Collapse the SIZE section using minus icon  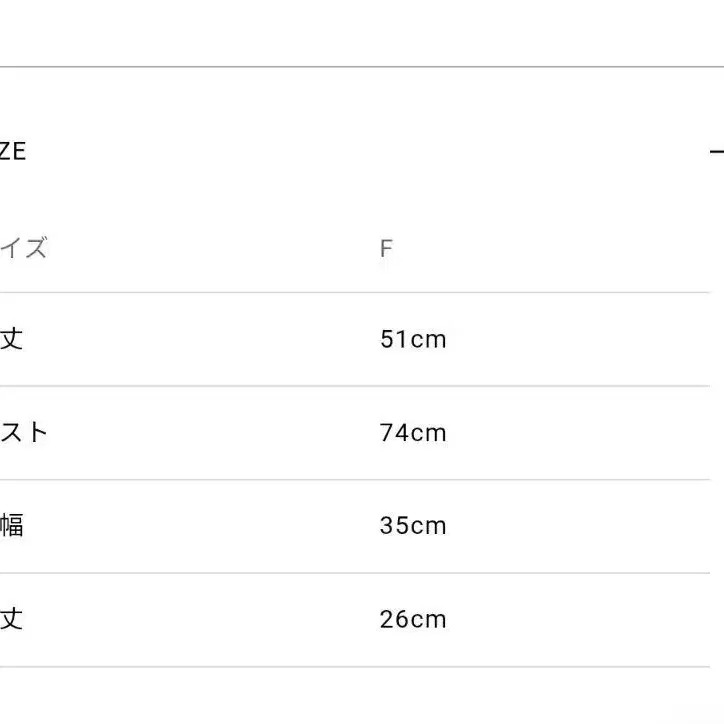point(716,152)
